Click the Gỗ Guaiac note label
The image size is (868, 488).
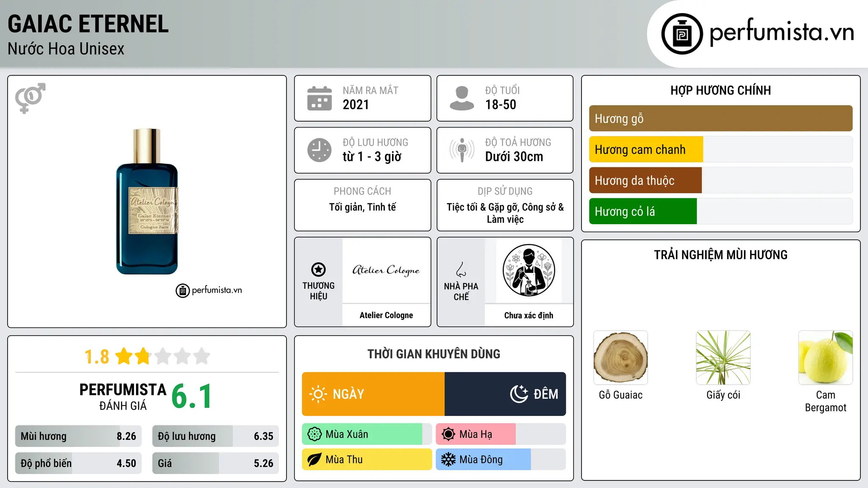620,395
